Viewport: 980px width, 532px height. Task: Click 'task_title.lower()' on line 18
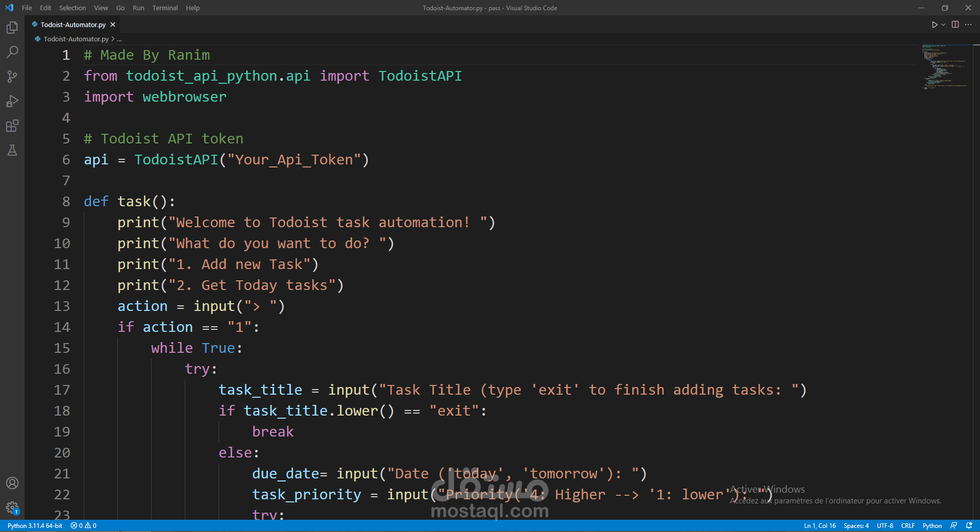[319, 411]
